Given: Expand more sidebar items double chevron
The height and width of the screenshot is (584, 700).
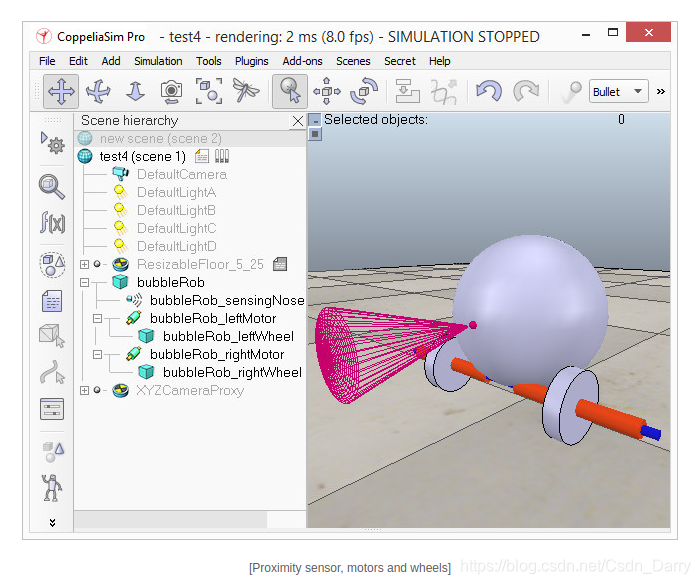Looking at the screenshot, I should pos(52,522).
